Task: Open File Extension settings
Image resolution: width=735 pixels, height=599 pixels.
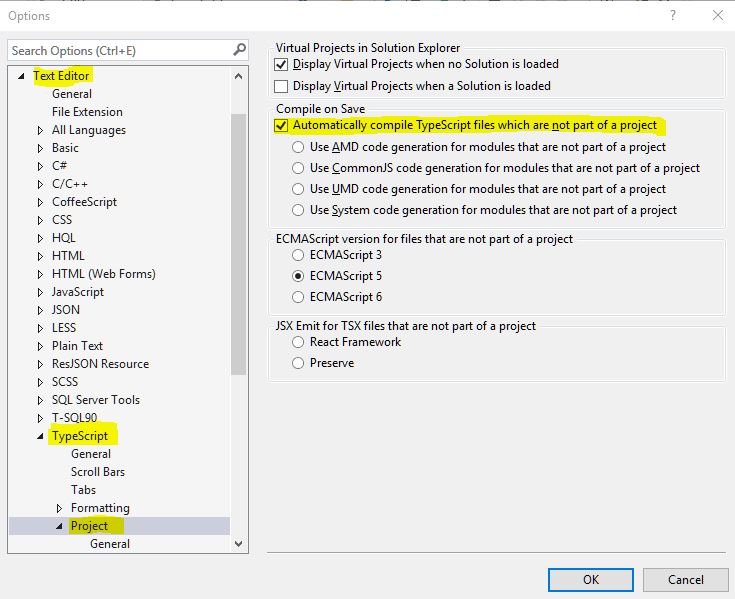Action: pyautogui.click(x=87, y=112)
